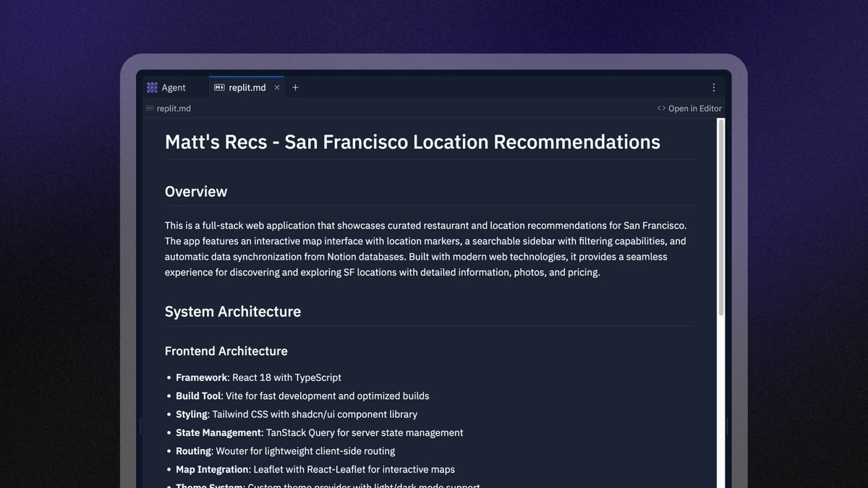Click the markdown icon on replit.md tab

coord(219,87)
